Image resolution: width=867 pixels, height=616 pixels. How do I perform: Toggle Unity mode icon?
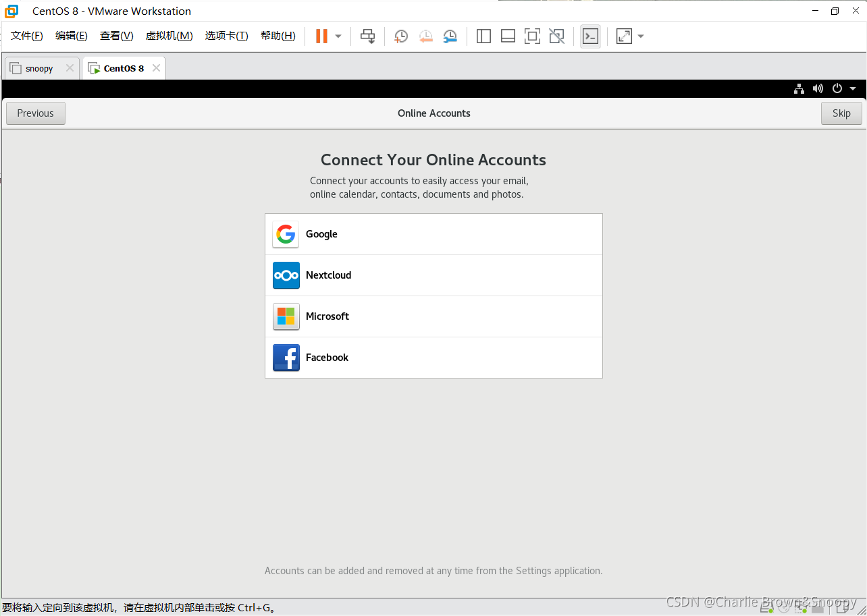[556, 36]
